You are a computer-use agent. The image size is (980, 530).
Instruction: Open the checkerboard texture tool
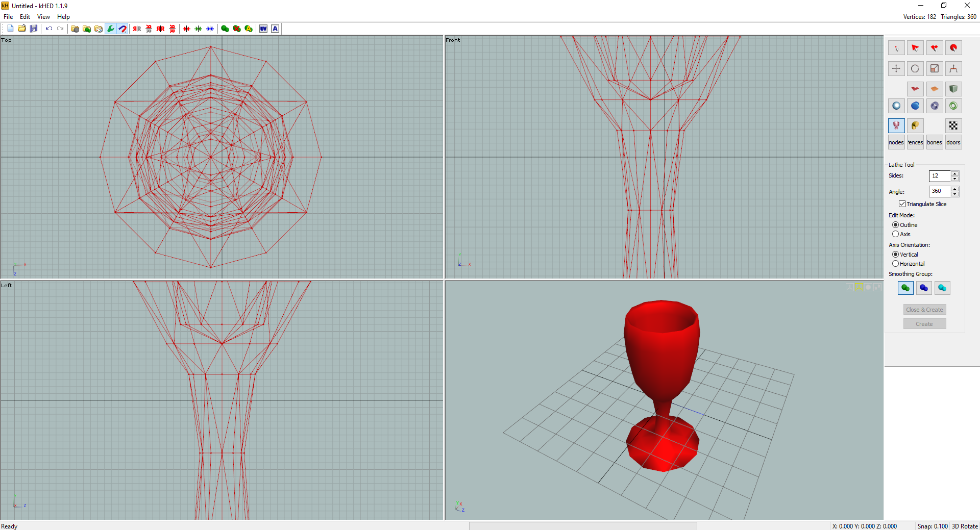[x=953, y=125]
